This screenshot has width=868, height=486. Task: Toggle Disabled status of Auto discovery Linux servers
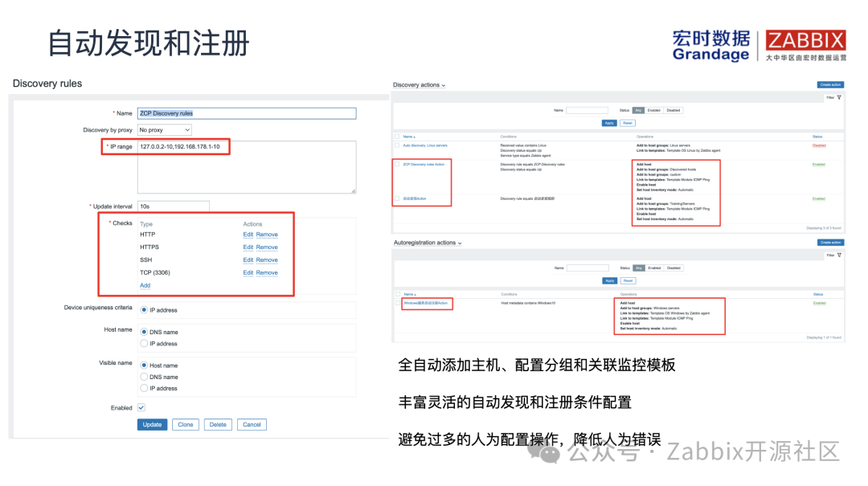[x=819, y=145]
